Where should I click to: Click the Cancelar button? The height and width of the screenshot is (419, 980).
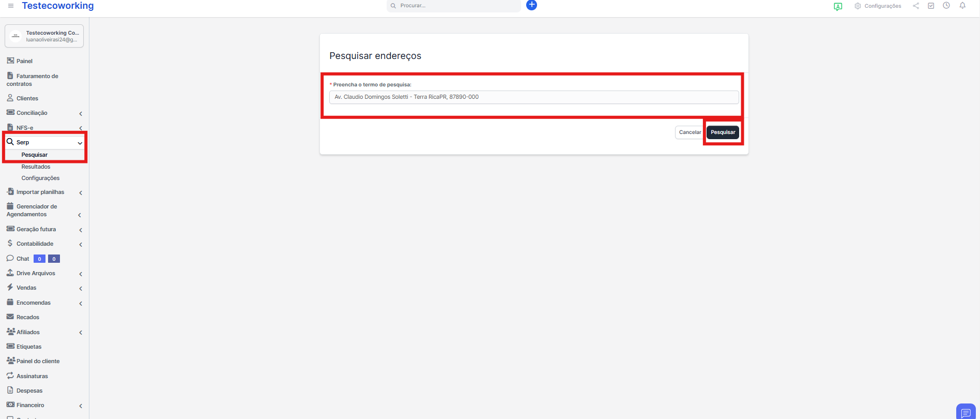point(690,132)
